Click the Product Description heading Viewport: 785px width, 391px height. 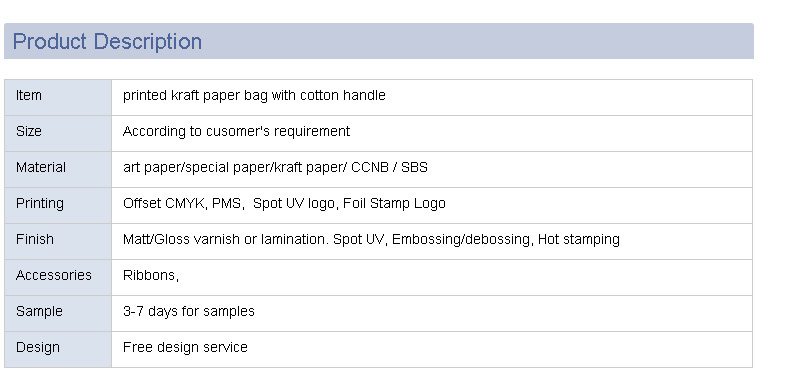pyautogui.click(x=107, y=41)
